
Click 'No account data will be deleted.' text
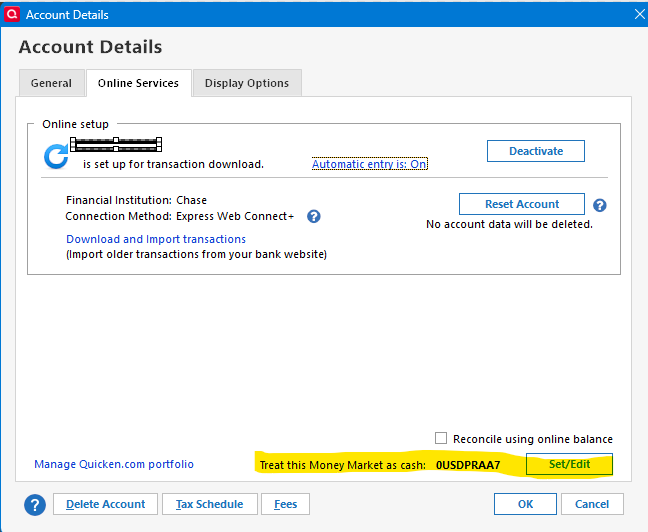[510, 224]
